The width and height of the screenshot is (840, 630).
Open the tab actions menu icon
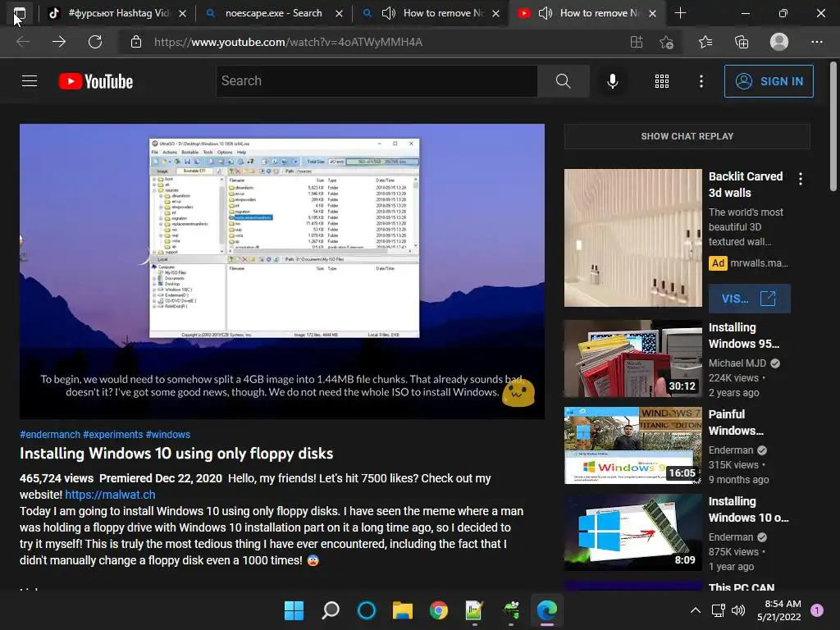(x=20, y=13)
